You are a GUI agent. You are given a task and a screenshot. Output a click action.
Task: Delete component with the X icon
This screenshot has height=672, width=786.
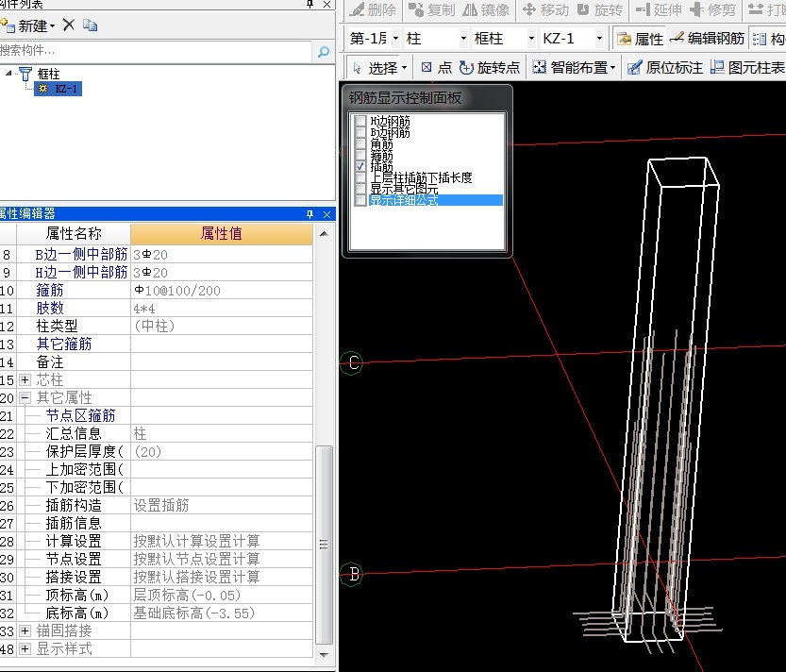pos(69,25)
